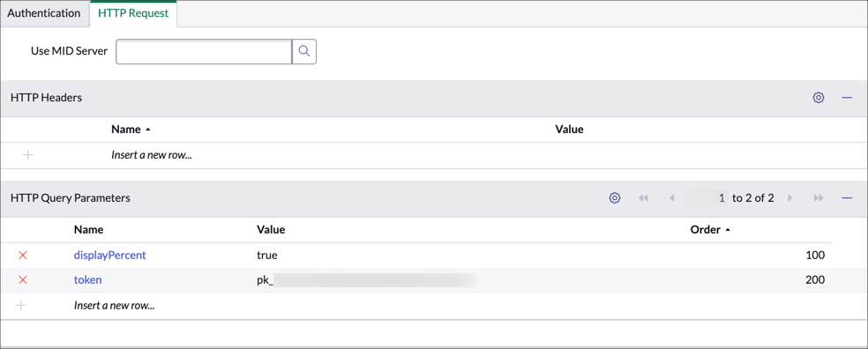This screenshot has height=349, width=868.
Task: Open the displayPercent parameter link
Action: tap(109, 255)
